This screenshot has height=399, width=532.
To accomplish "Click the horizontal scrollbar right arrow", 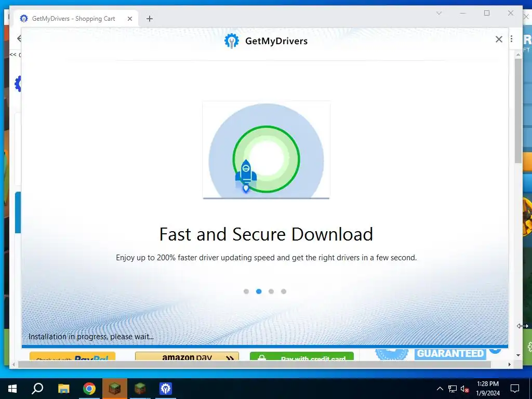I will pyautogui.click(x=510, y=365).
